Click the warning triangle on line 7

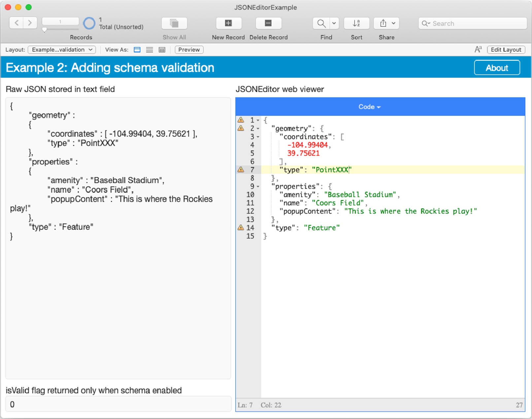pos(241,169)
